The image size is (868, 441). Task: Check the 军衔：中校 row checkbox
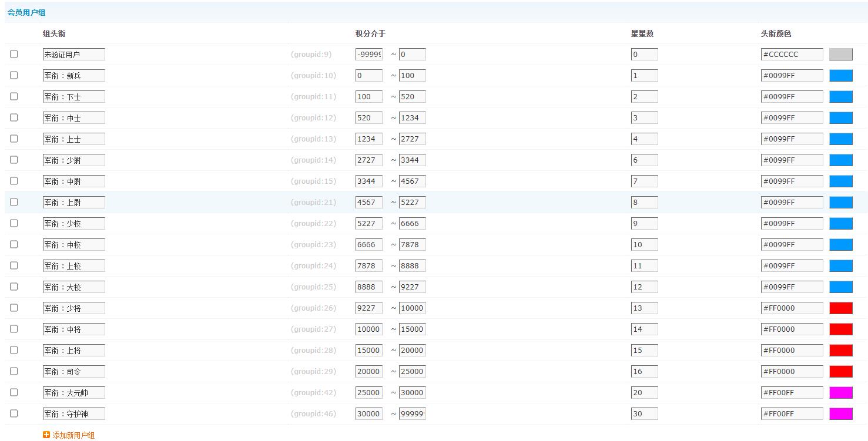pos(14,244)
